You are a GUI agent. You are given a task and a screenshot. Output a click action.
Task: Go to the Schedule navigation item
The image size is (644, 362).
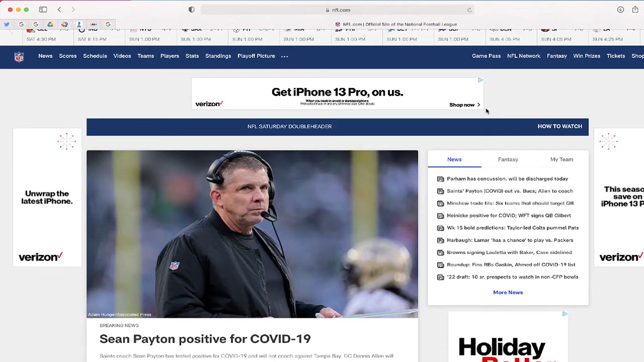click(95, 56)
